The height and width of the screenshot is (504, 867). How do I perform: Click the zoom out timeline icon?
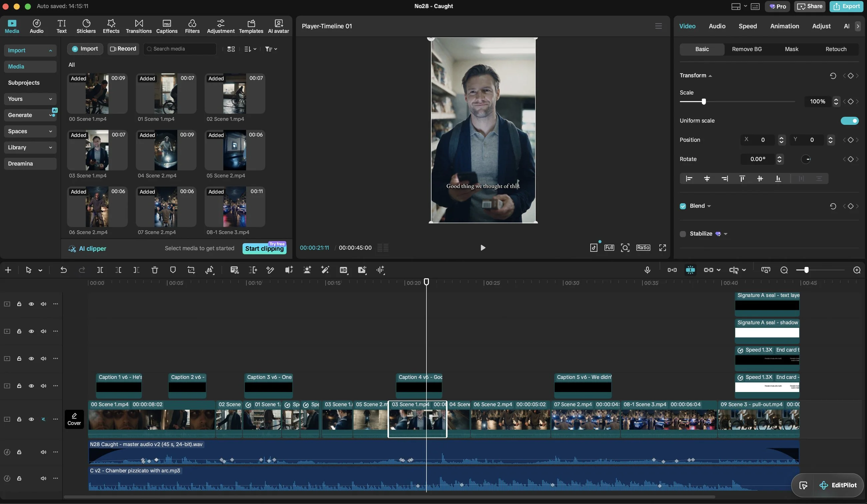pyautogui.click(x=784, y=270)
